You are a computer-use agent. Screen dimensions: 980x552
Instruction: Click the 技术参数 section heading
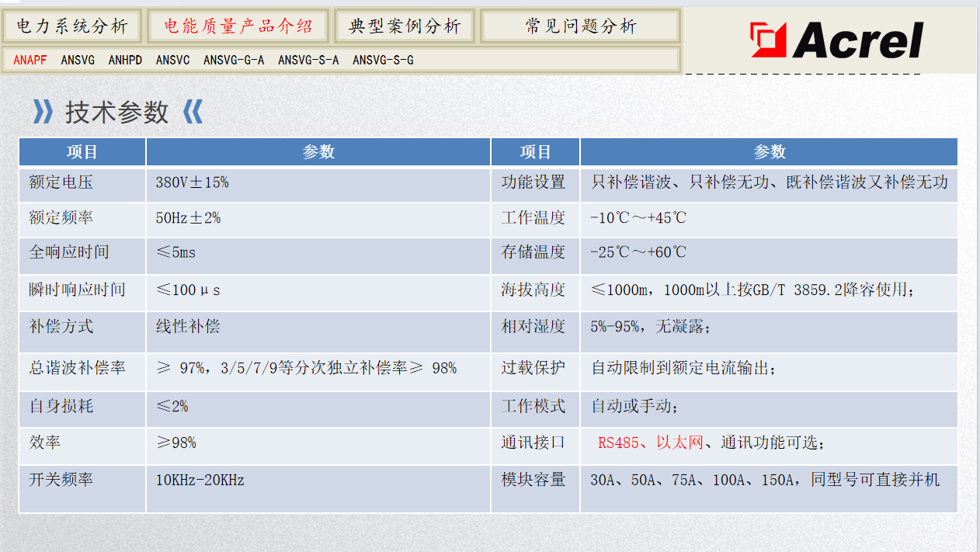pos(116,113)
